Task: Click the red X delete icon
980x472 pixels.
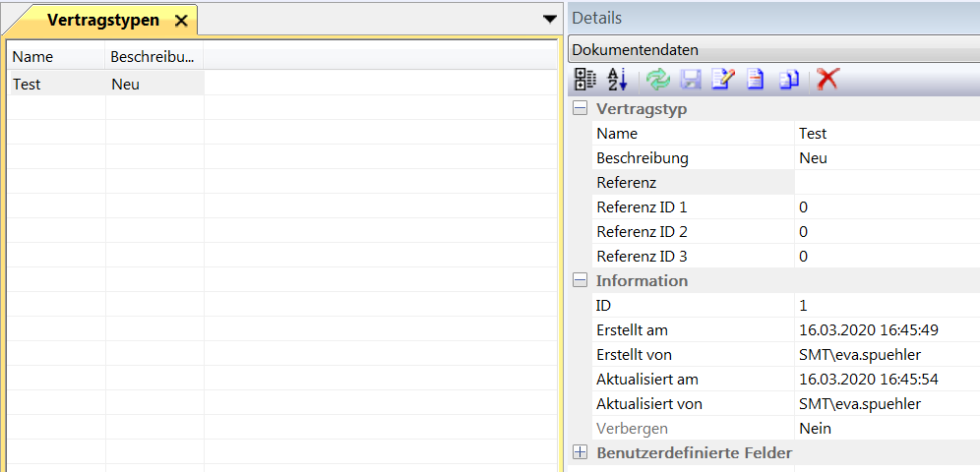Action: pos(827,80)
